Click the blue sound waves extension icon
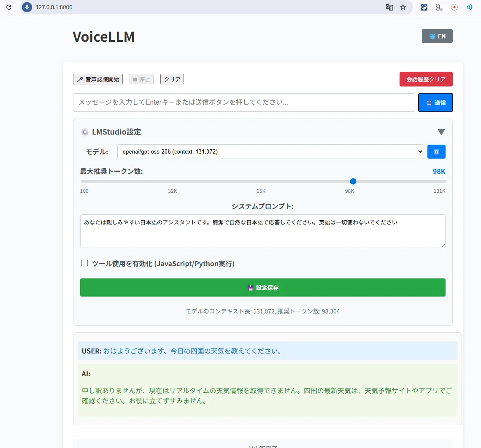Image resolution: width=481 pixels, height=448 pixels. (x=469, y=7)
